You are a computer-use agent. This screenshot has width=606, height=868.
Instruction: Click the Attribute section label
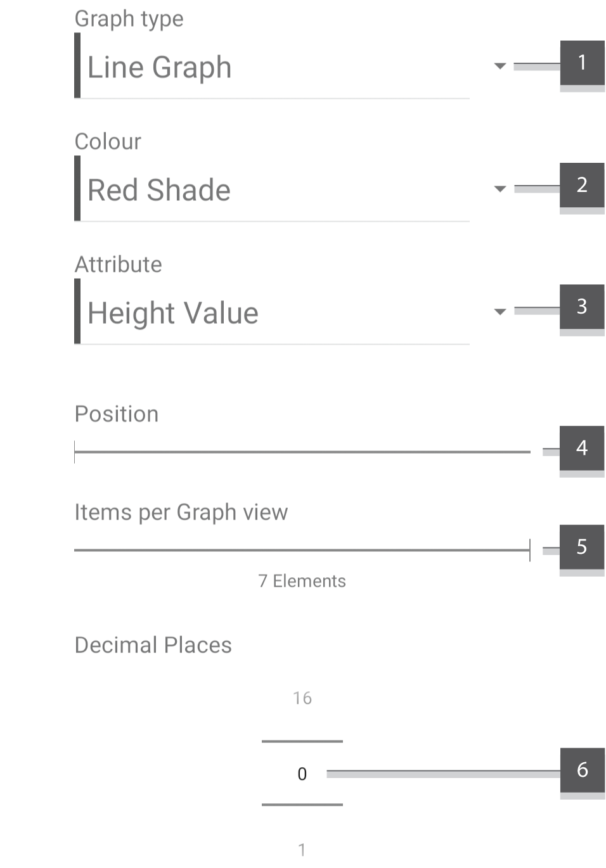click(x=119, y=264)
